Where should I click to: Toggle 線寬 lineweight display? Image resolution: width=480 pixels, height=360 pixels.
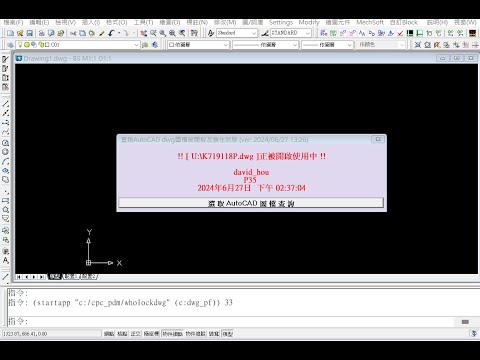[214, 334]
